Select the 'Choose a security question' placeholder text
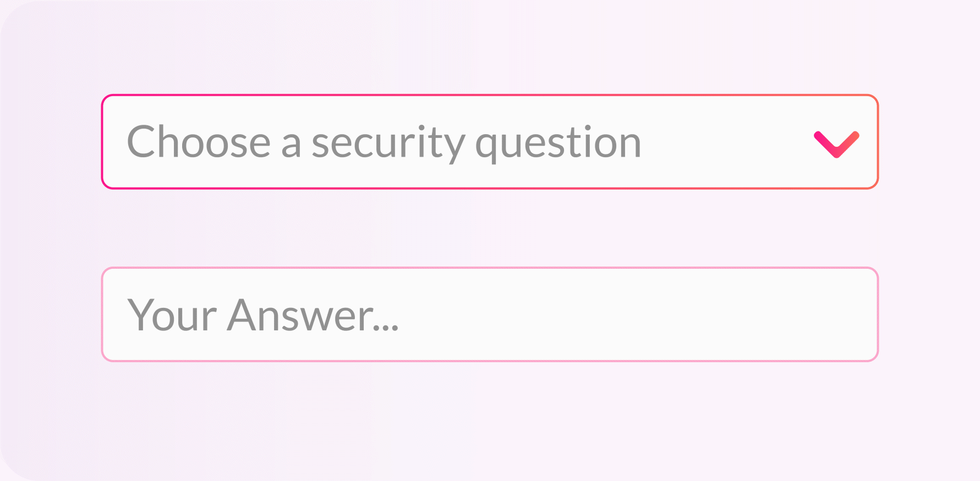This screenshot has height=481, width=980. pos(384,143)
